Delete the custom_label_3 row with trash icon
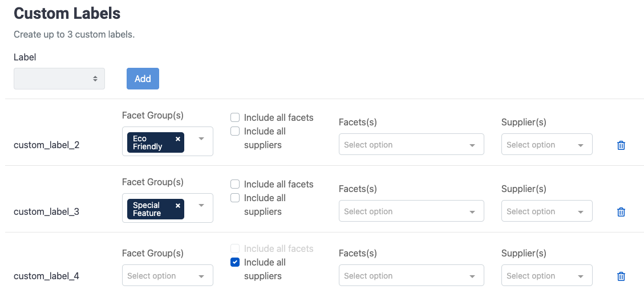Screen dimensions: 644x302 click(x=621, y=212)
